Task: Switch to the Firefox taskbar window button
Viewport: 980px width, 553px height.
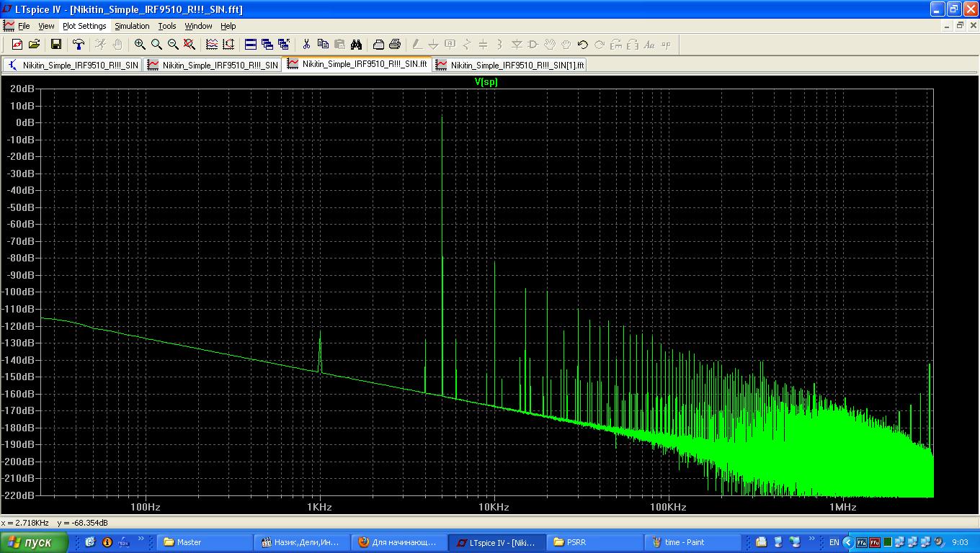Action: 399,542
